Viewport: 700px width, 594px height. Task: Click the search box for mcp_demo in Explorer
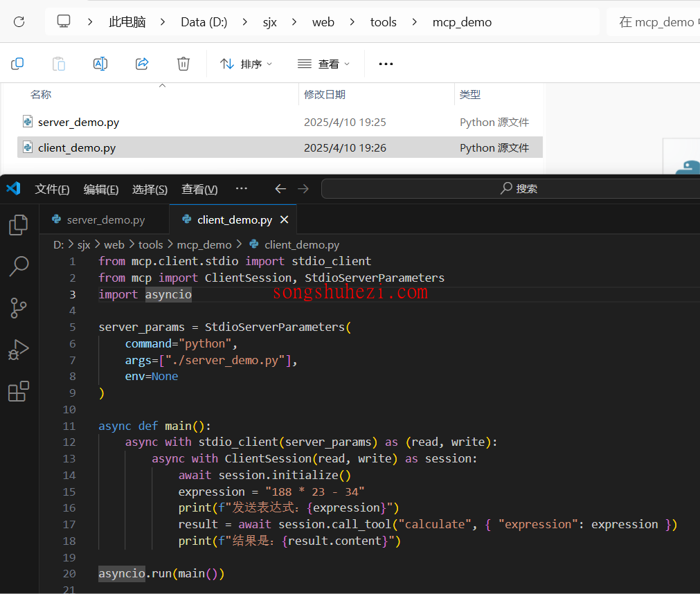(653, 22)
